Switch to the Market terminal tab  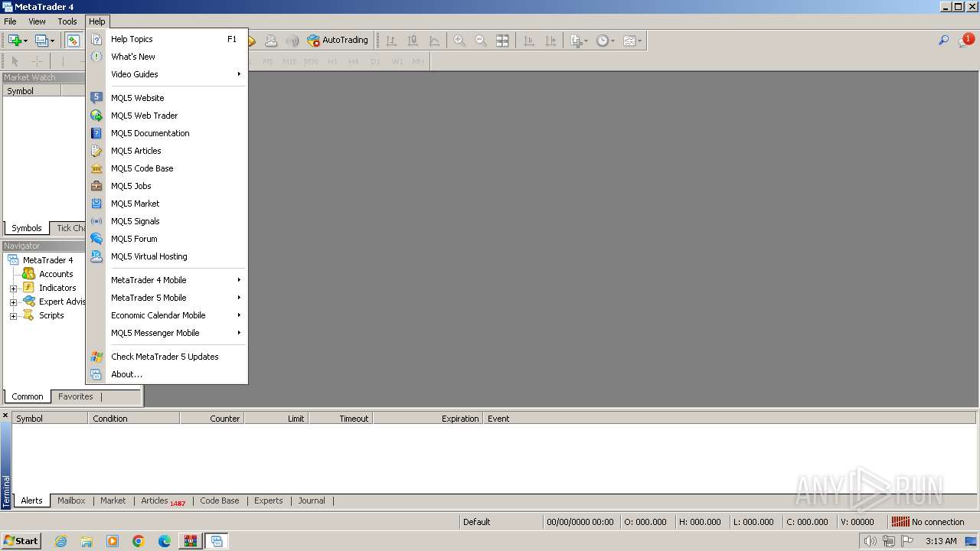(x=113, y=500)
